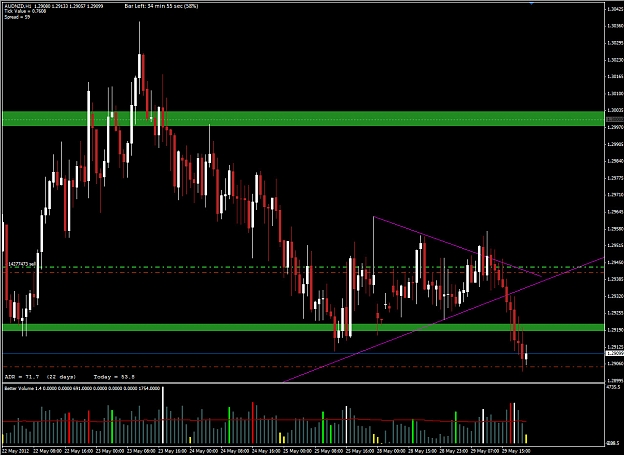Screen dimensions: 625x456
Task: Click the '22 May 2012' time axis label
Action: tap(15, 451)
